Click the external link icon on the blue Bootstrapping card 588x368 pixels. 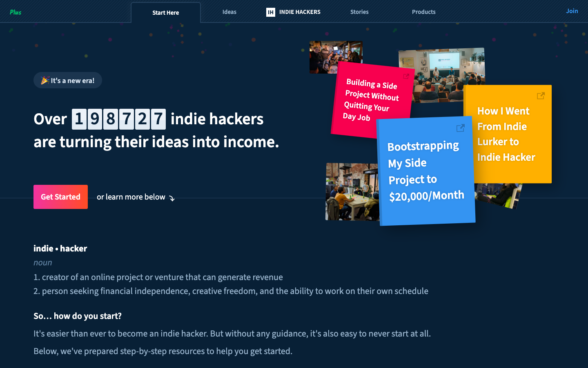pyautogui.click(x=460, y=128)
